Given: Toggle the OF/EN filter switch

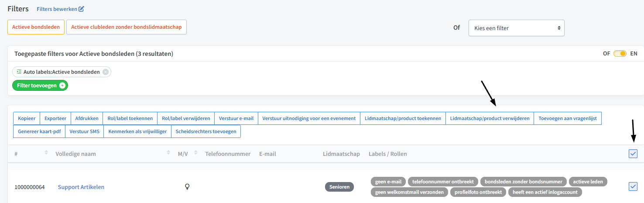Looking at the screenshot, I should [620, 54].
